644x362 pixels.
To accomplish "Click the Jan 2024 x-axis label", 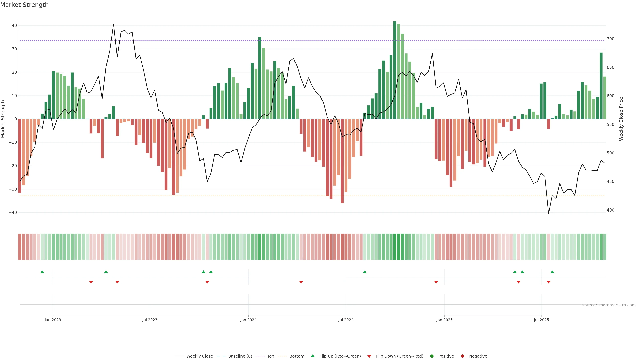I will (x=248, y=320).
